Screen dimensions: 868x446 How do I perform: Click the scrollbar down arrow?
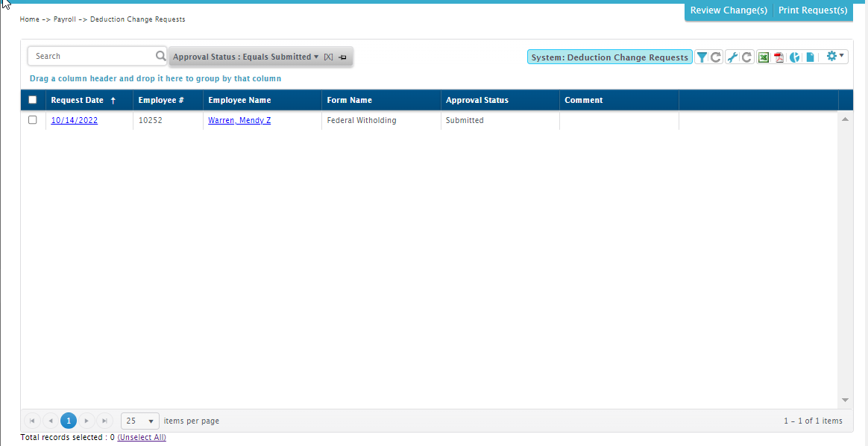846,400
